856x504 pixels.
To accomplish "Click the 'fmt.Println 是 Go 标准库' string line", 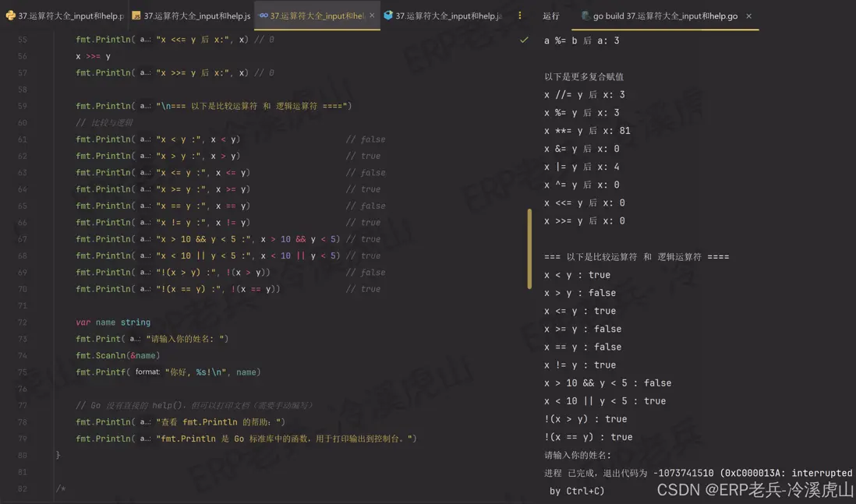I will [246, 439].
